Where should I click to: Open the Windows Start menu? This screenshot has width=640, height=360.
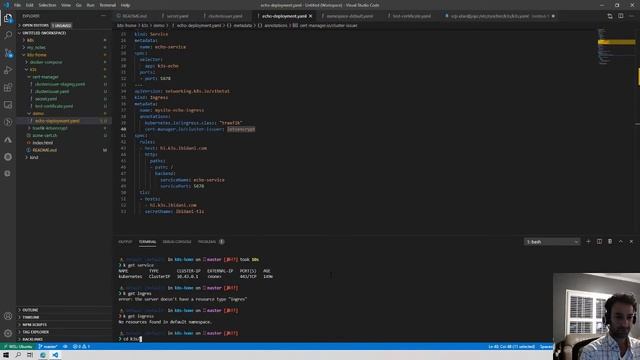(x=6, y=355)
